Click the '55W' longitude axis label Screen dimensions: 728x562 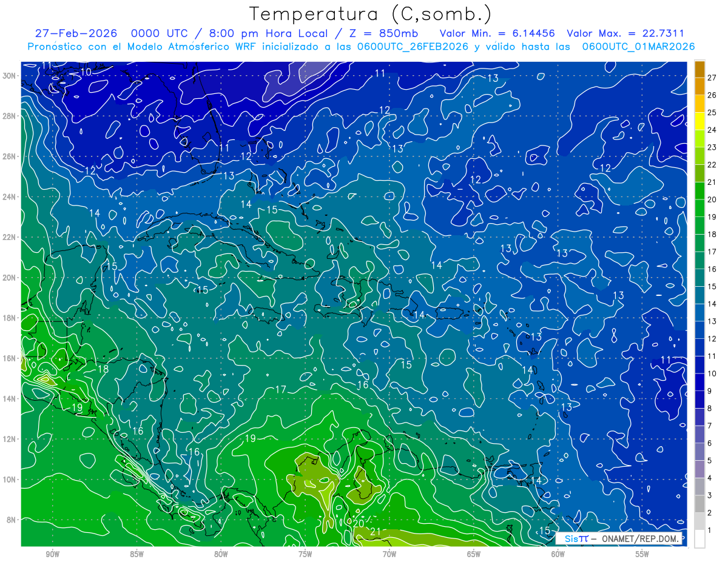coord(642,554)
